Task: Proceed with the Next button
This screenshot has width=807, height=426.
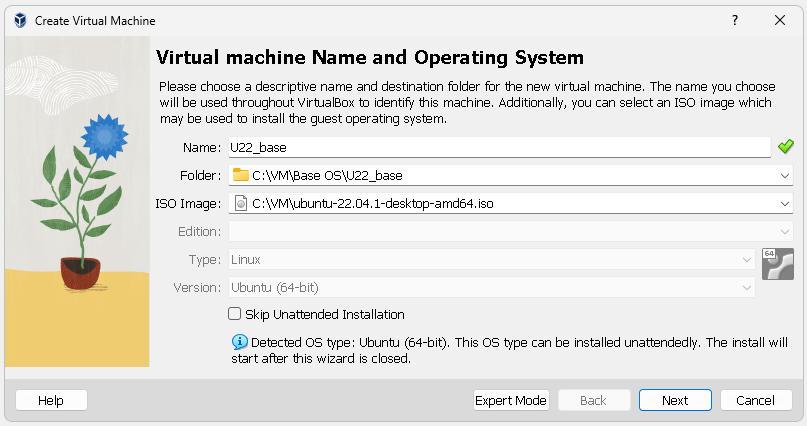Action: point(675,400)
